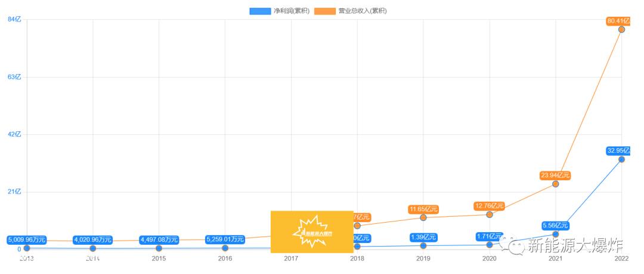The image size is (644, 274).
Task: Select the blue 2014 data point
Action: coord(93,248)
